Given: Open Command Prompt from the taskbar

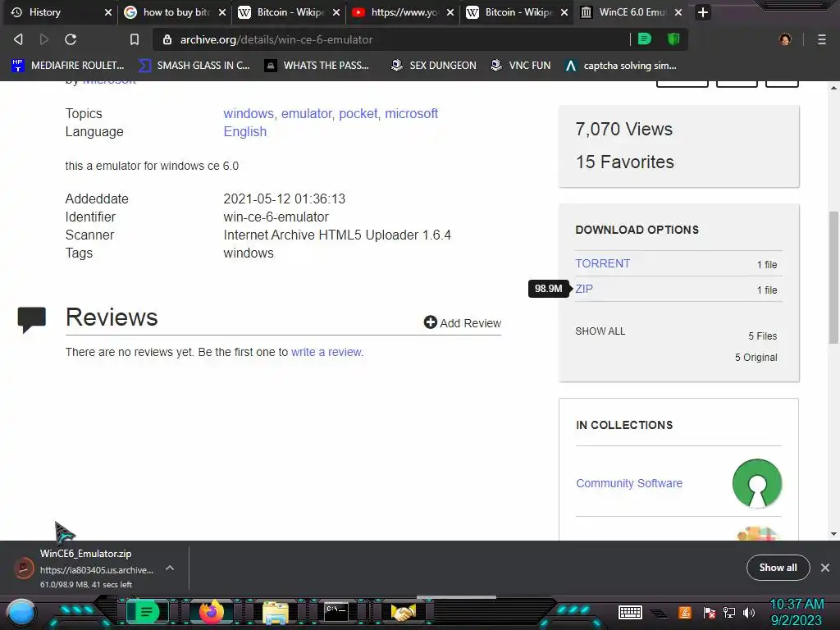Looking at the screenshot, I should [337, 611].
